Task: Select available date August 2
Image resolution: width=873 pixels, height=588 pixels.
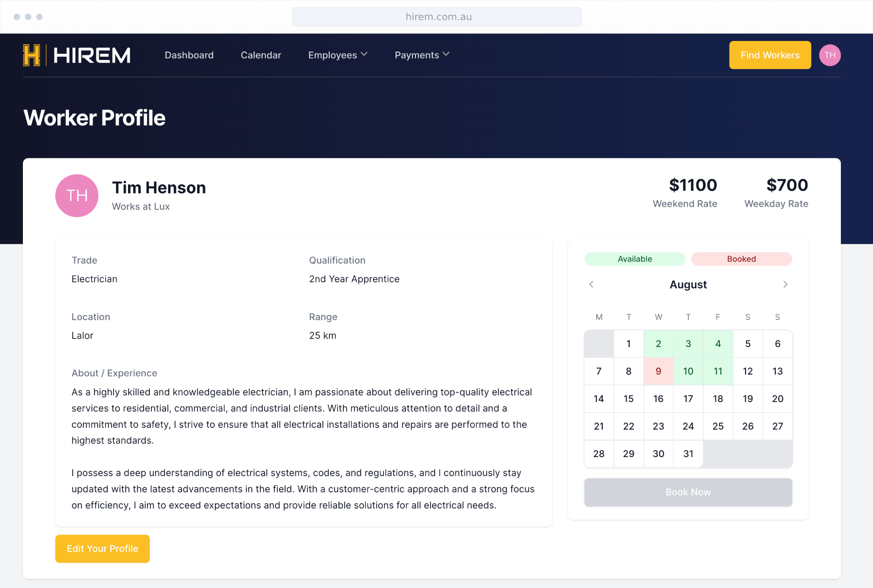Action: (658, 344)
